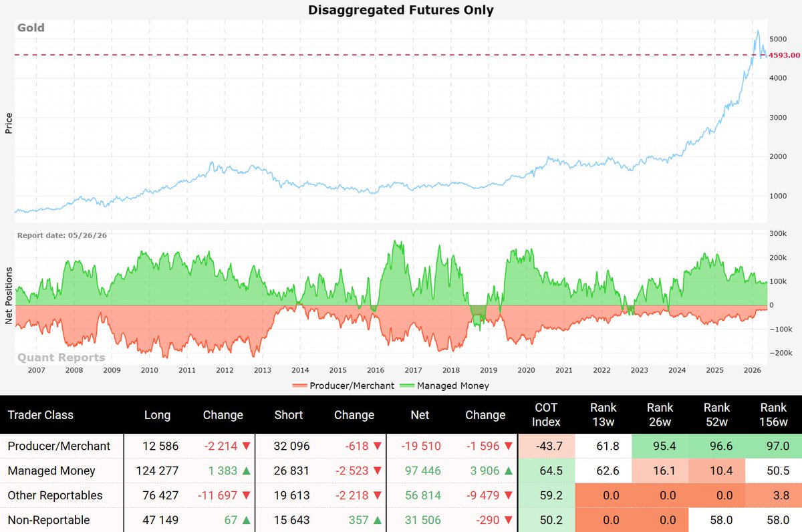Click the Rank 156w column header

tap(773, 414)
